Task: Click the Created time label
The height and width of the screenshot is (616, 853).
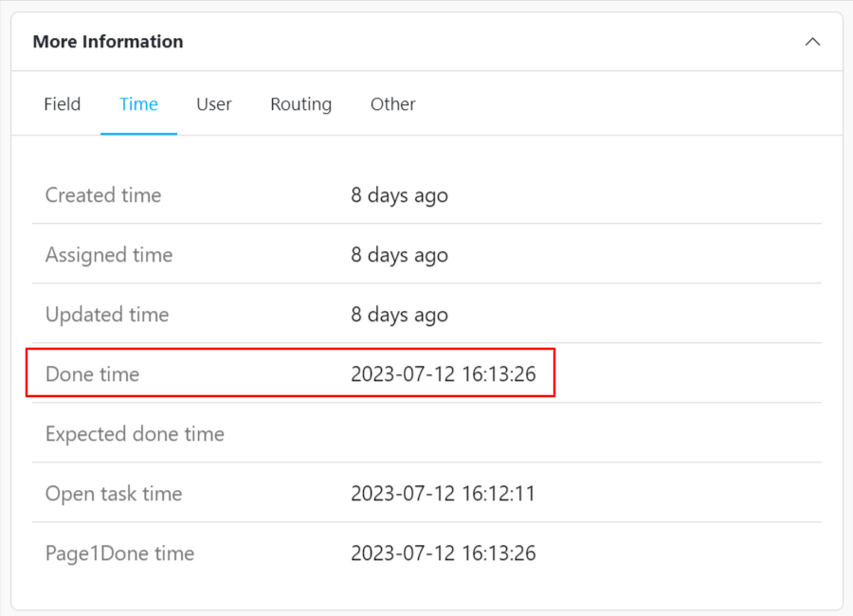Action: pyautogui.click(x=103, y=195)
